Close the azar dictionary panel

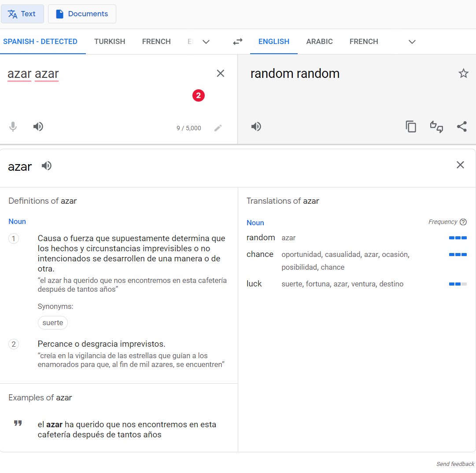point(460,165)
